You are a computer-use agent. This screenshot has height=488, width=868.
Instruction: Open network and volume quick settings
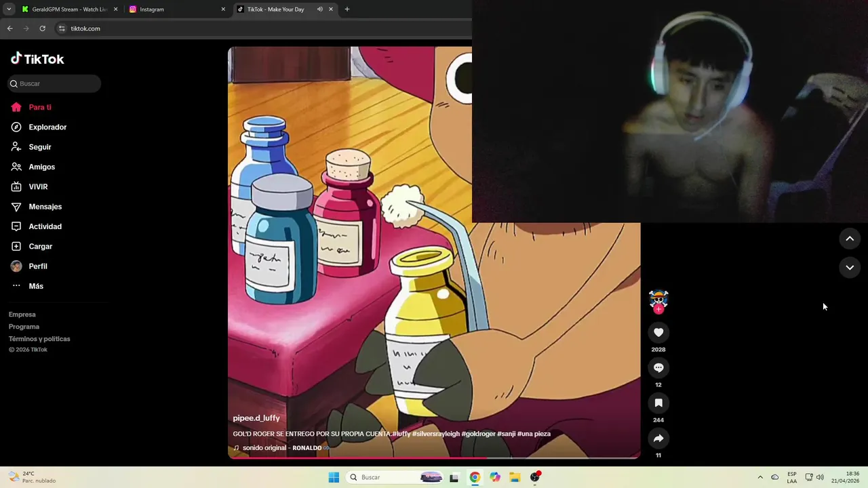pos(814,477)
